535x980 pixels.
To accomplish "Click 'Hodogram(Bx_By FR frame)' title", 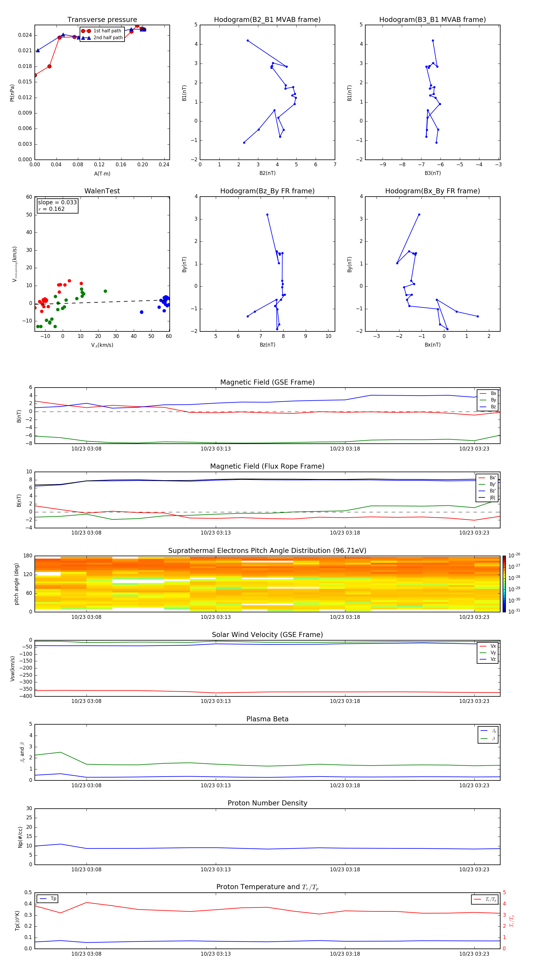I will click(x=432, y=191).
